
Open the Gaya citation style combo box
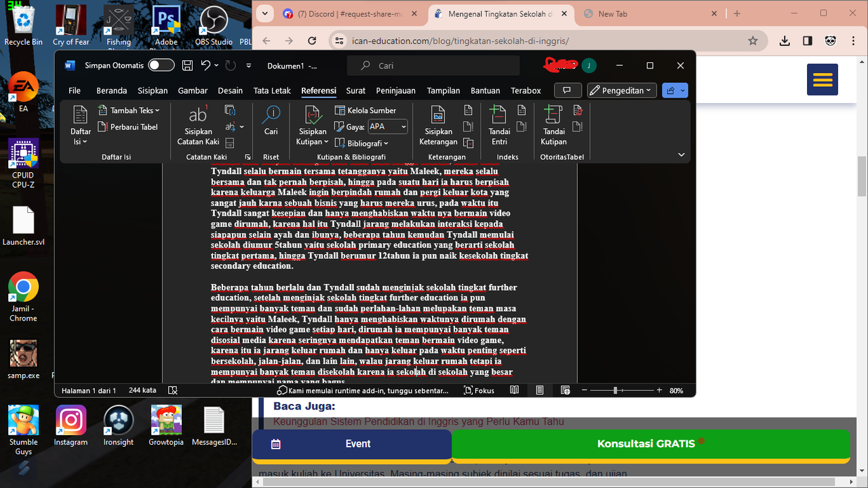pos(387,127)
